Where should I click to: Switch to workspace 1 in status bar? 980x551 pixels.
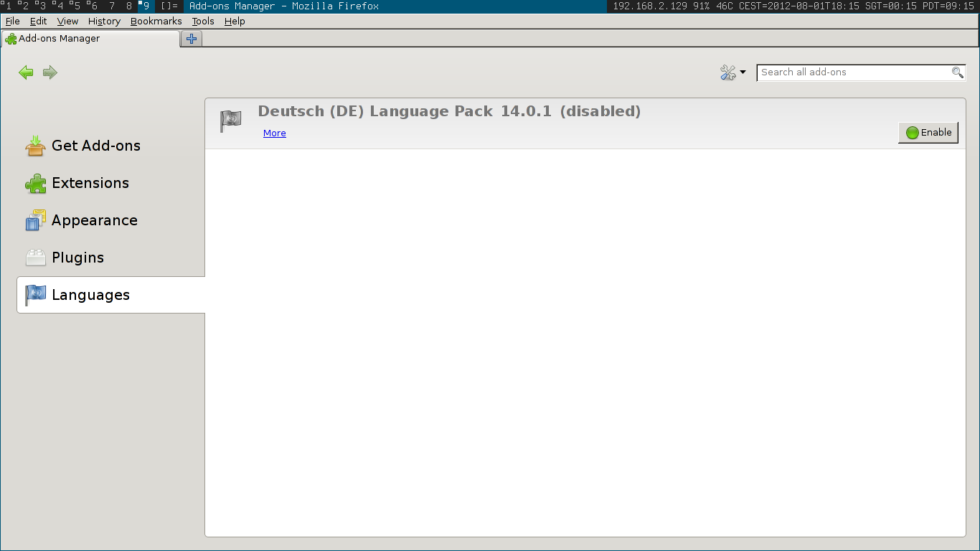(7, 6)
